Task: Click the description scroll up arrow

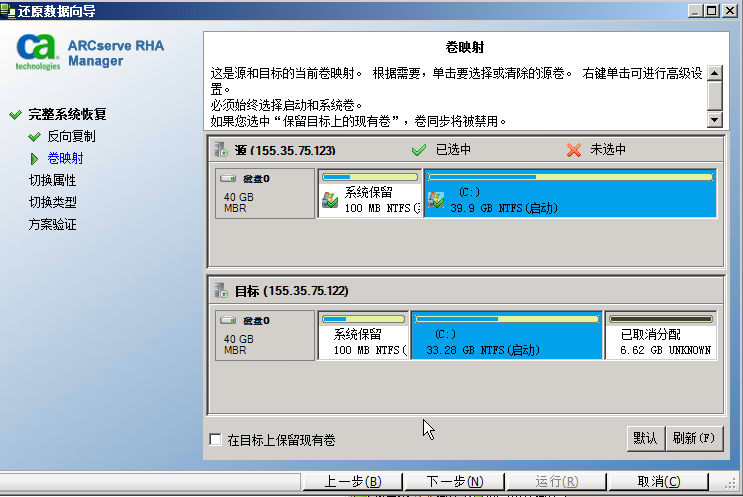Action: pos(715,73)
